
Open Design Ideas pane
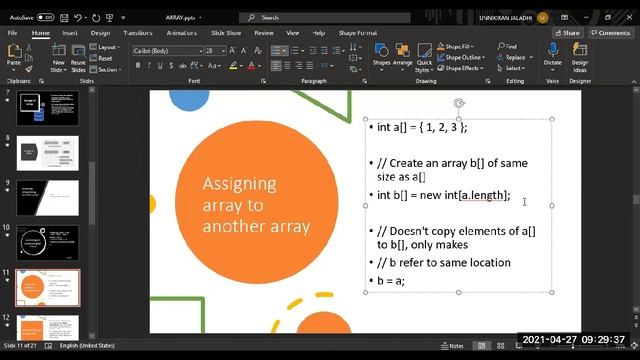click(580, 57)
